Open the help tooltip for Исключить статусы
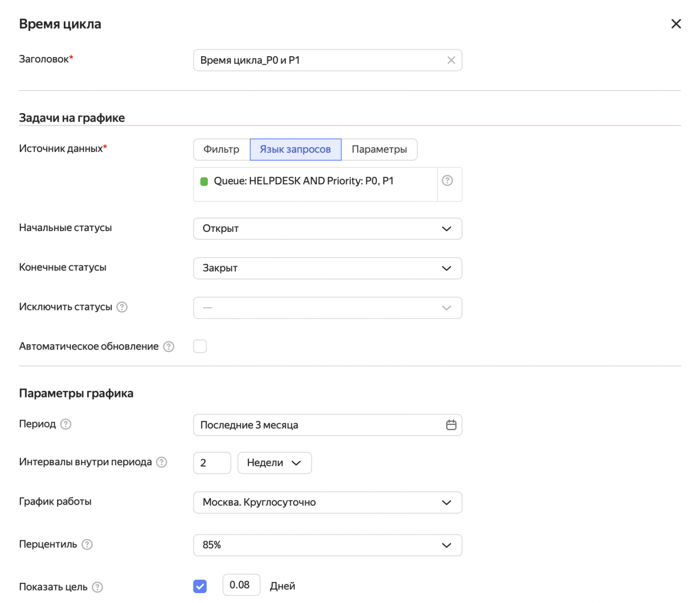Screen dimensions: 700x603 point(122,307)
